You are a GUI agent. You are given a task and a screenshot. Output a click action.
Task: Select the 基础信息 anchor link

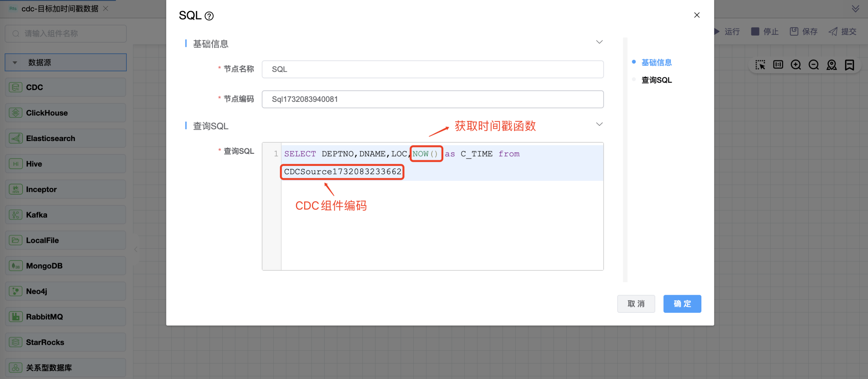pyautogui.click(x=656, y=62)
